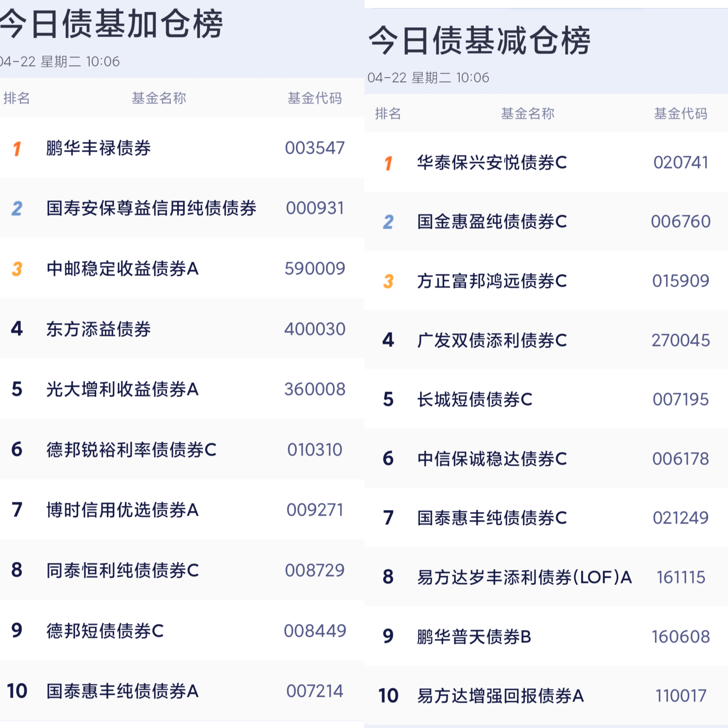
Task: Select 国泰惠丰纯债债券C
Action: coord(492,518)
